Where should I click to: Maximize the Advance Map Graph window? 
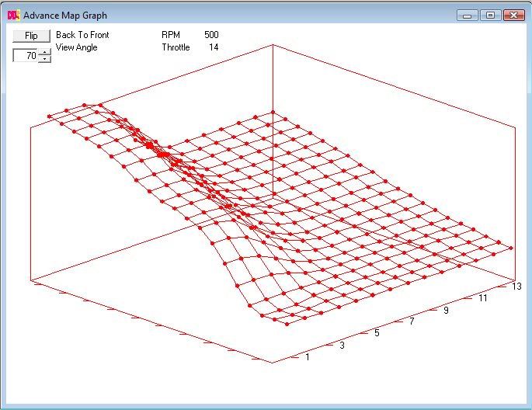click(490, 15)
